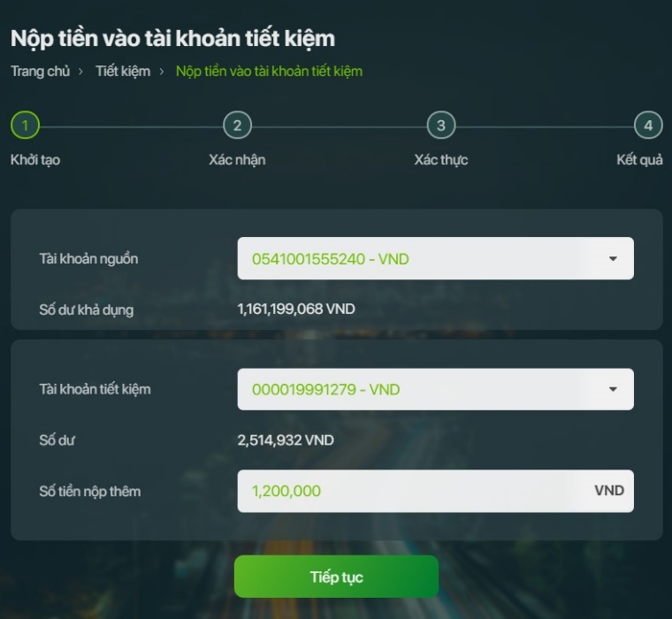
Task: Open the Tài khoản nguồn dropdown arrow
Action: point(613,258)
